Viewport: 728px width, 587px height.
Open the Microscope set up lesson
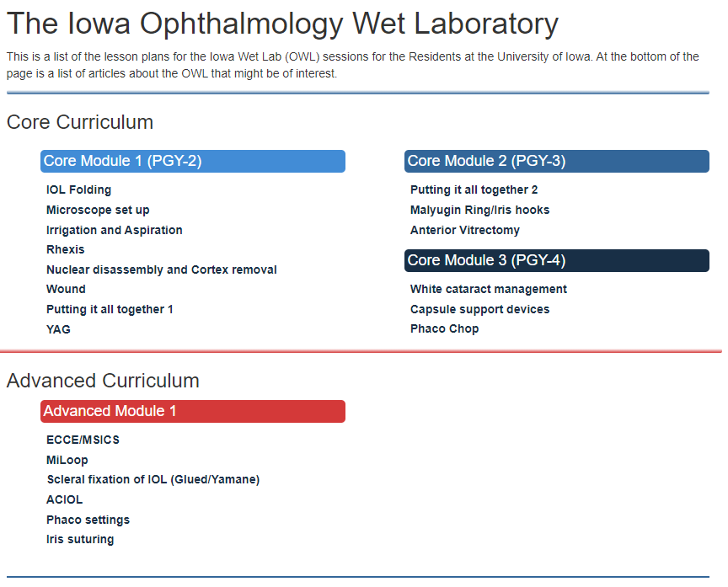click(x=98, y=211)
